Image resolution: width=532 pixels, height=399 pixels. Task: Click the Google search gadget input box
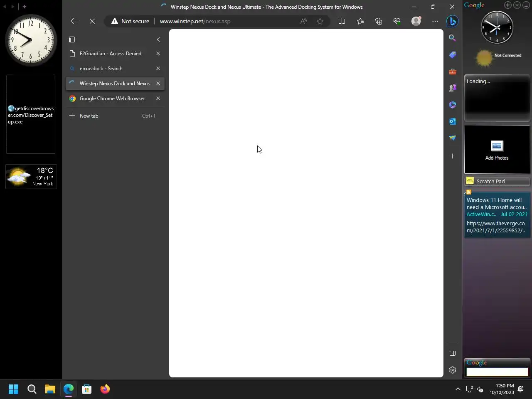(497, 372)
